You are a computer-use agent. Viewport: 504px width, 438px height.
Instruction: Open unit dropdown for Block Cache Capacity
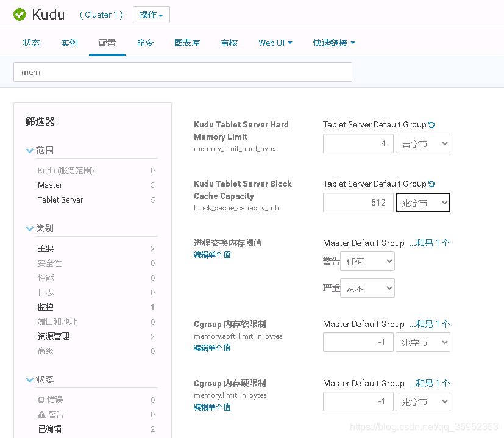(x=423, y=203)
